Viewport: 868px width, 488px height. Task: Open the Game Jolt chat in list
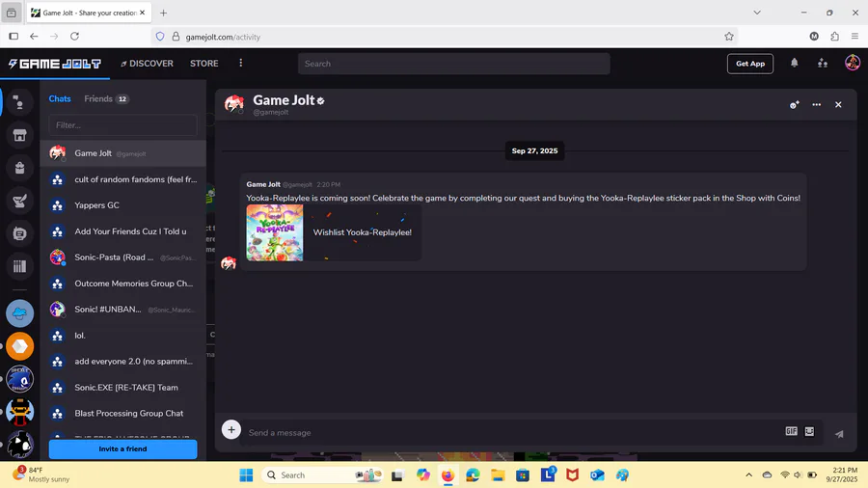pyautogui.click(x=122, y=153)
